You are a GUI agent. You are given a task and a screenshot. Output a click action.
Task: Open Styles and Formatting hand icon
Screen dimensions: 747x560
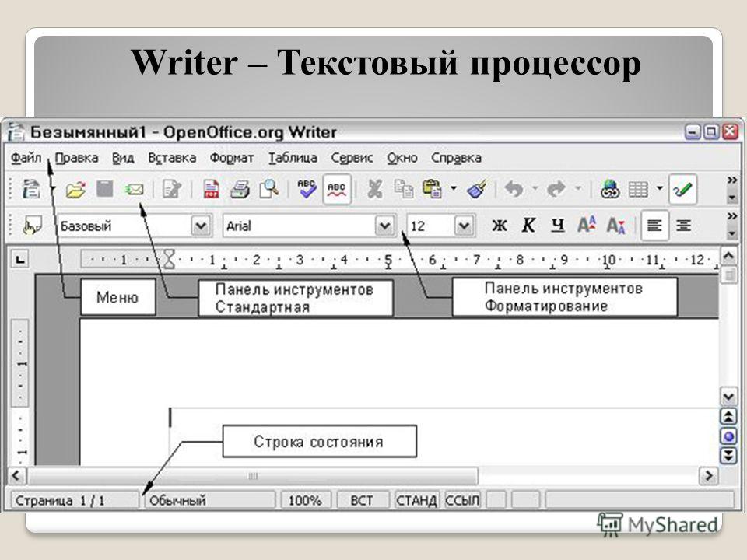32,226
